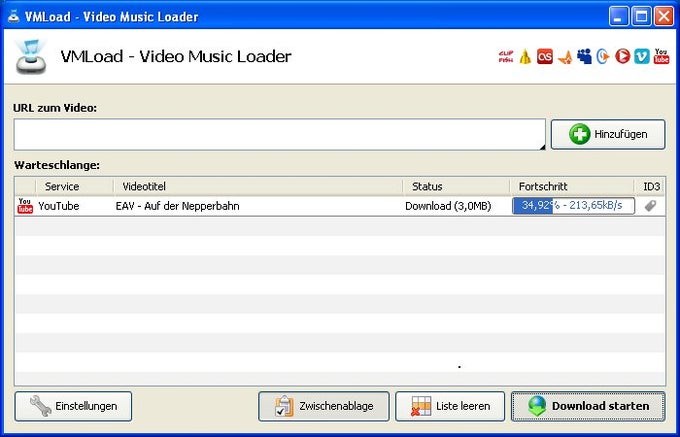Open ID3 tag editor for EAV row
This screenshot has width=680, height=437.
[x=651, y=205]
